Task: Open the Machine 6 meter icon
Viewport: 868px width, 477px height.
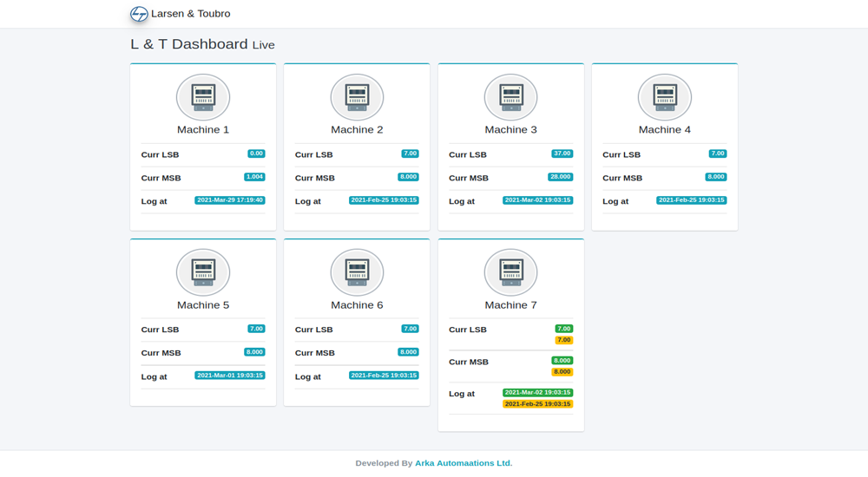Action: (357, 272)
